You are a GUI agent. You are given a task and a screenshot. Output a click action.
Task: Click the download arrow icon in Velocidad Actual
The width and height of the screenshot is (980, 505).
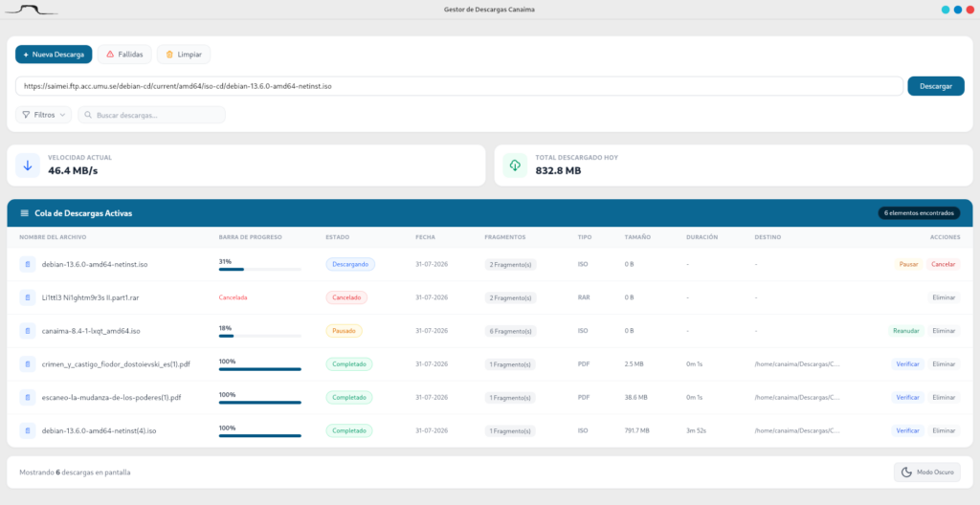click(x=28, y=165)
